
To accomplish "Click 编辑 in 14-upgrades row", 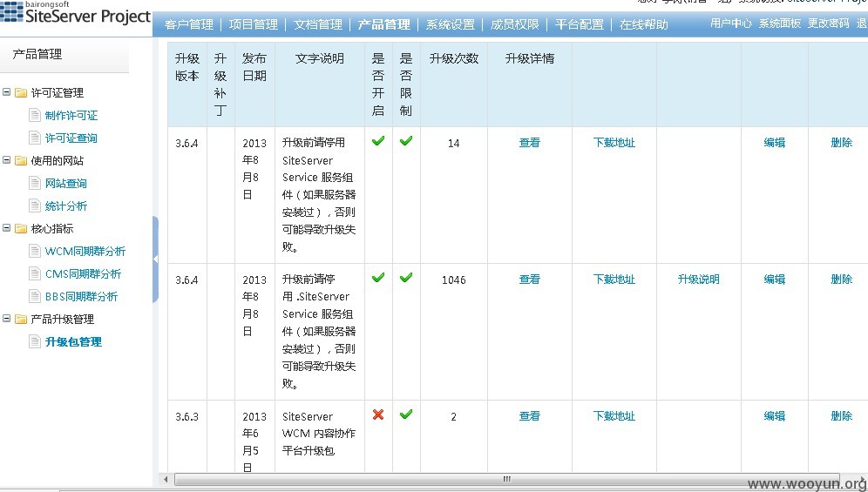I will coord(775,142).
